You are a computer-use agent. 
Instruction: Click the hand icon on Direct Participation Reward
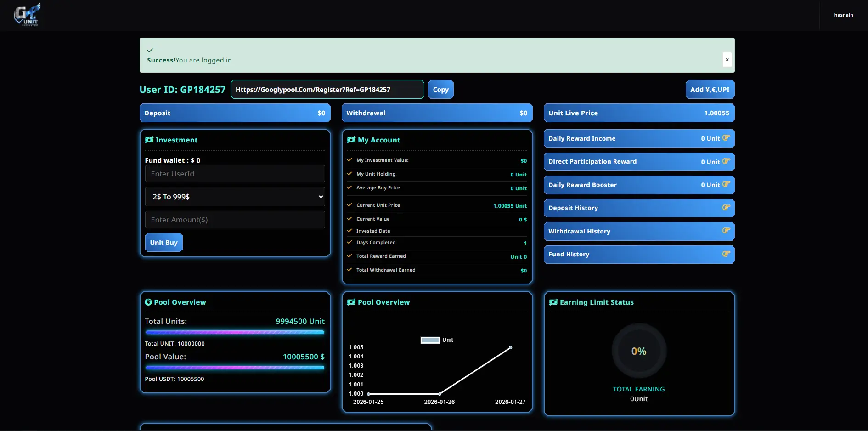pyautogui.click(x=726, y=161)
